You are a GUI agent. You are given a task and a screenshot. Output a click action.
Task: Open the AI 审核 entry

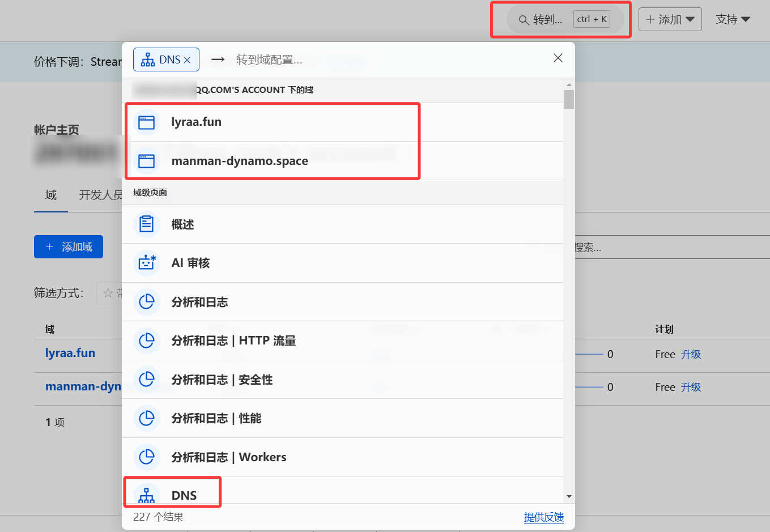[343, 263]
